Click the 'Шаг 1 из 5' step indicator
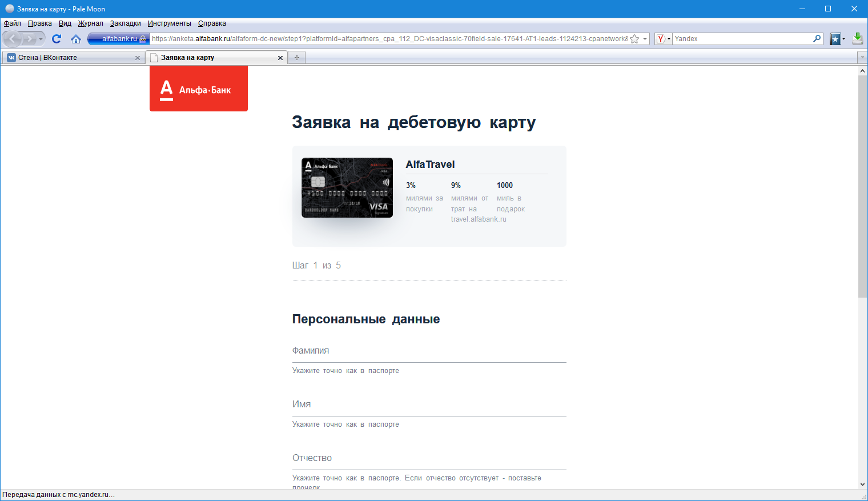868x501 pixels. click(316, 265)
